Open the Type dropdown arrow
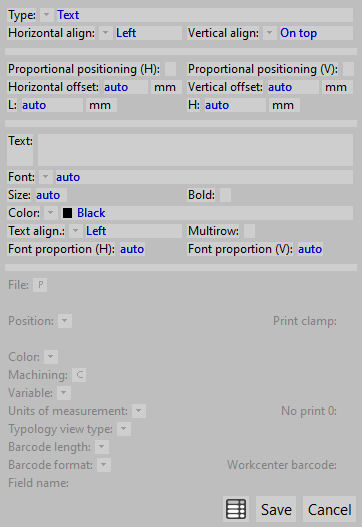 46,15
